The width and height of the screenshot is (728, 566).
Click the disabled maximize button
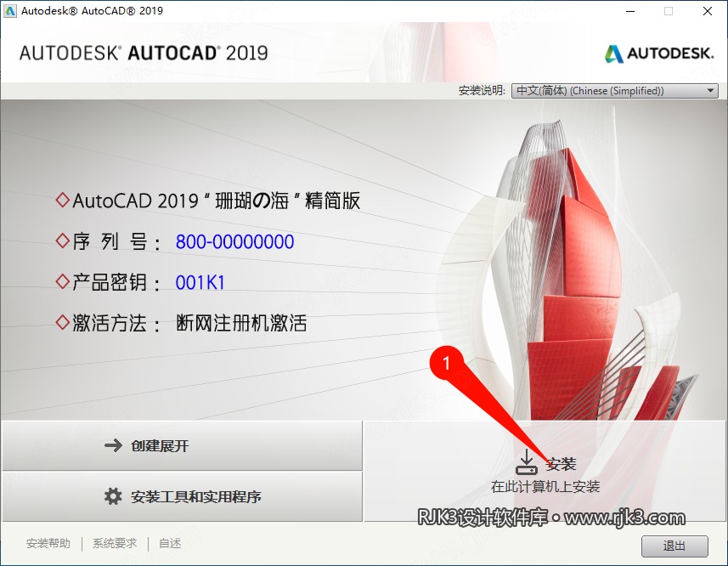[x=669, y=11]
